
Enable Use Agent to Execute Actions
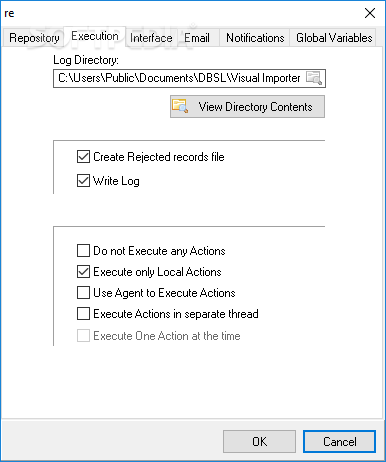[83, 293]
